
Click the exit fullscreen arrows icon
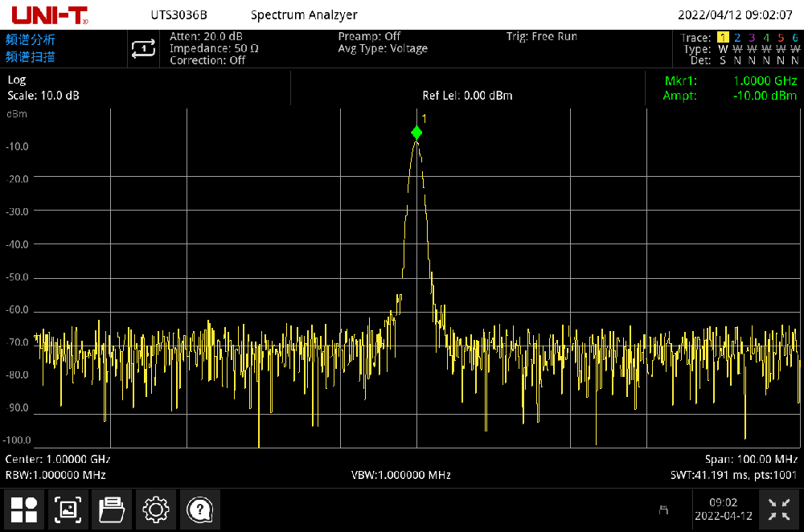tap(779, 509)
